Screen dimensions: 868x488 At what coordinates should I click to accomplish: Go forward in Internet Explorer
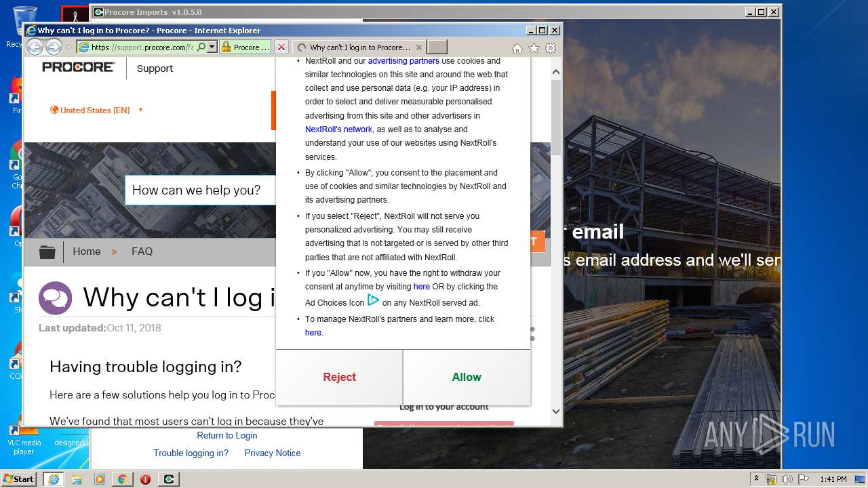[54, 47]
